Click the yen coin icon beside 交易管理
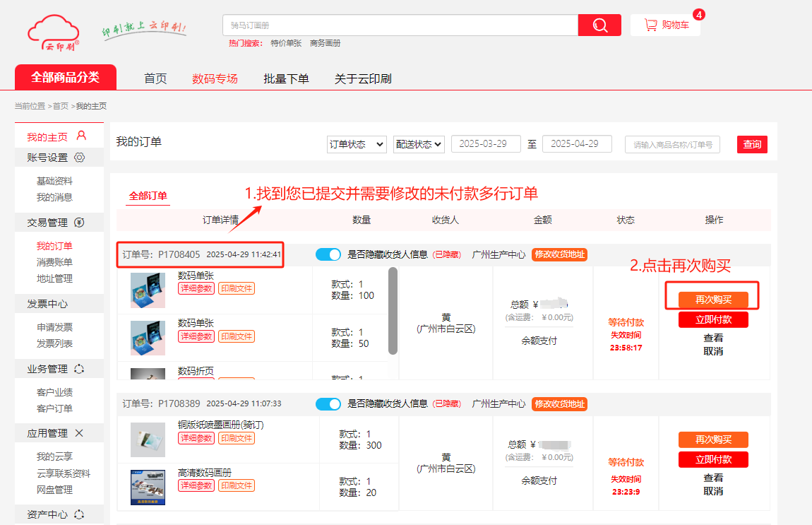 79,223
